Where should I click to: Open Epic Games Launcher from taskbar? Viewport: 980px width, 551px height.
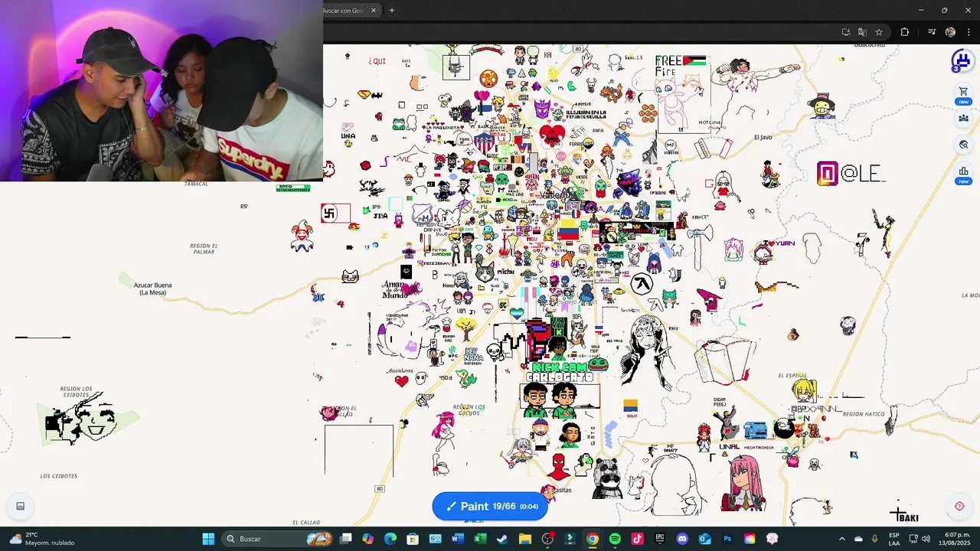[x=660, y=539]
